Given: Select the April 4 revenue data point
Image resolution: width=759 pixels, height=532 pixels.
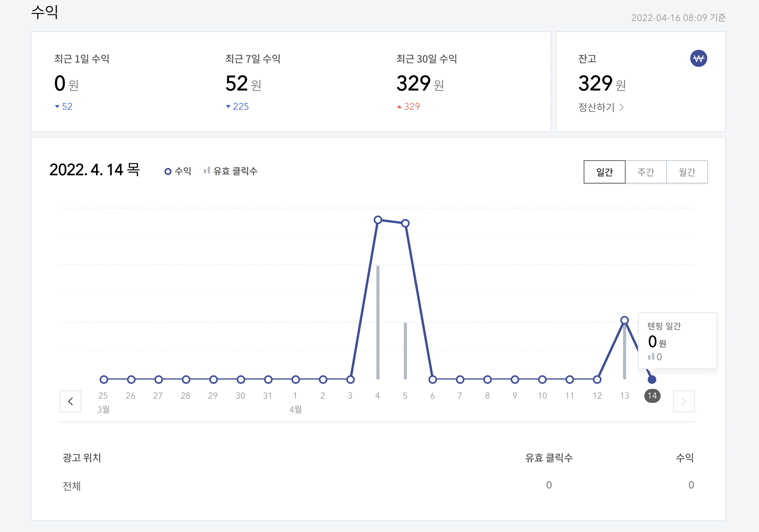Looking at the screenshot, I should click(378, 220).
